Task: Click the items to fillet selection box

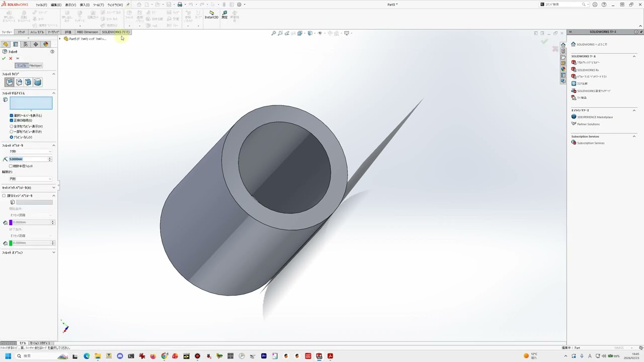Action: (x=31, y=103)
